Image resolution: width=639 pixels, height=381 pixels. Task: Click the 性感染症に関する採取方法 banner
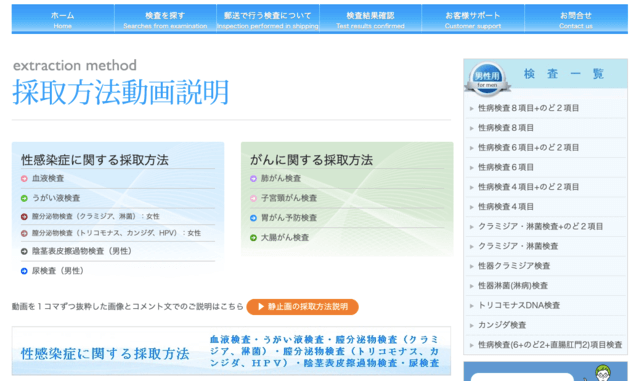[231, 351]
